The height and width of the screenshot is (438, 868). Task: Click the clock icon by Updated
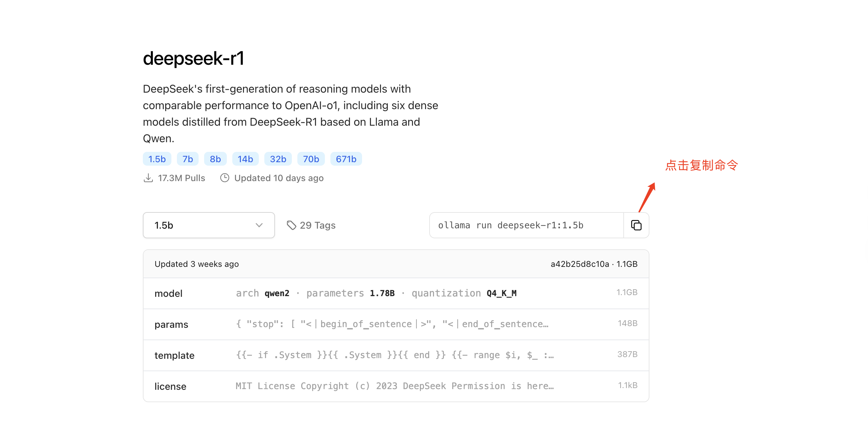(225, 178)
